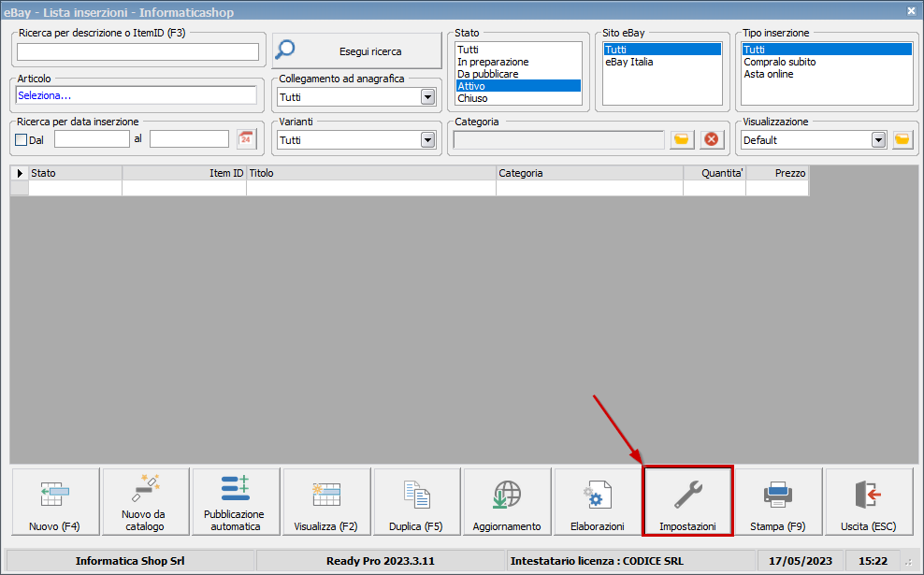The width and height of the screenshot is (924, 575).
Task: Click Articolo Seleziona... field
Action: [x=137, y=95]
